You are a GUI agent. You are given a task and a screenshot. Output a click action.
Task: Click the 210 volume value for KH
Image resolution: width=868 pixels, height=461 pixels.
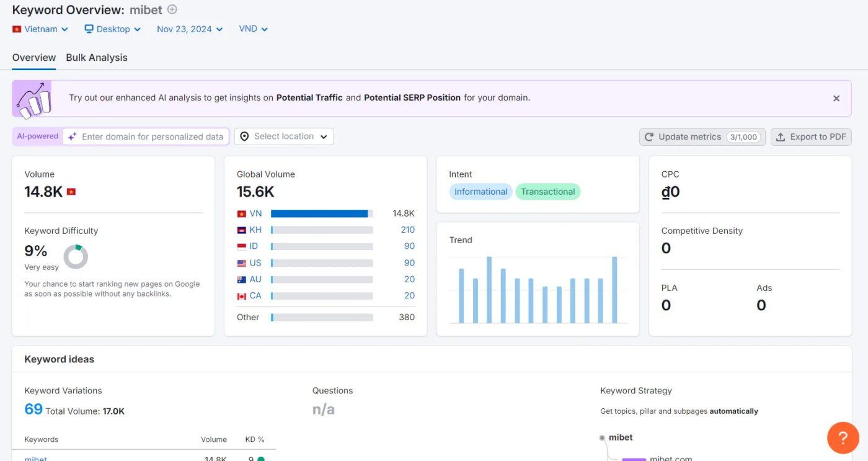[407, 230]
